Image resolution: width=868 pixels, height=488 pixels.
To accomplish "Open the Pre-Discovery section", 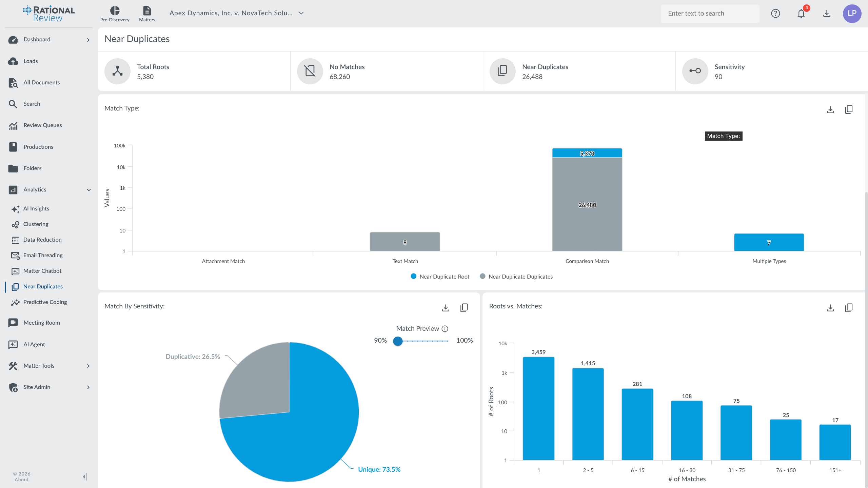I will click(115, 14).
